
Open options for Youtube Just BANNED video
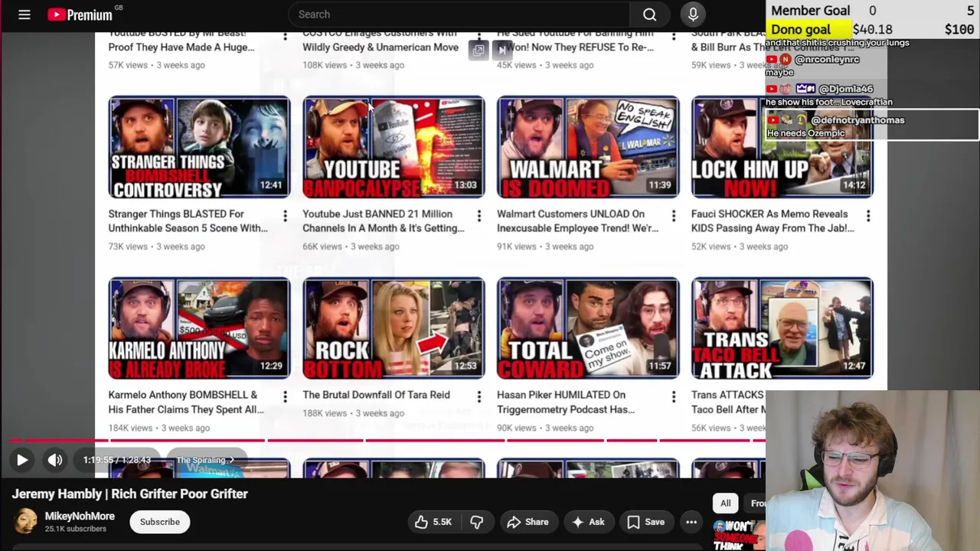(479, 217)
